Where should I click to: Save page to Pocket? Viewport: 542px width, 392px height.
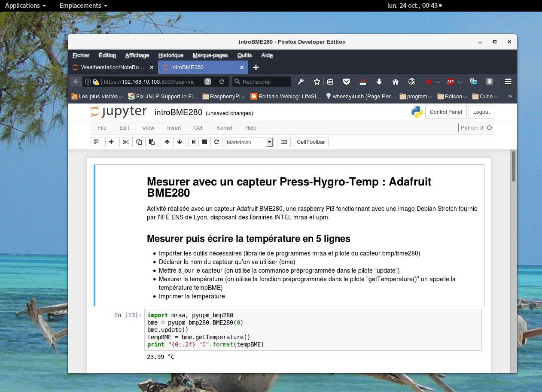(x=347, y=82)
